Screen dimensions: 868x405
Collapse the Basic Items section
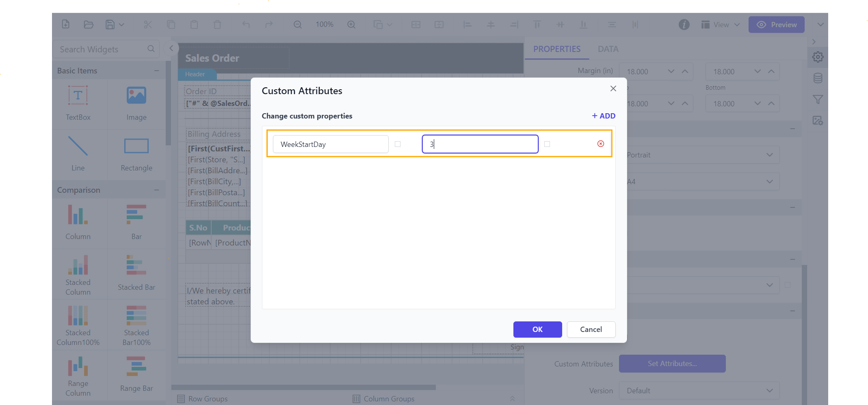[x=157, y=70]
